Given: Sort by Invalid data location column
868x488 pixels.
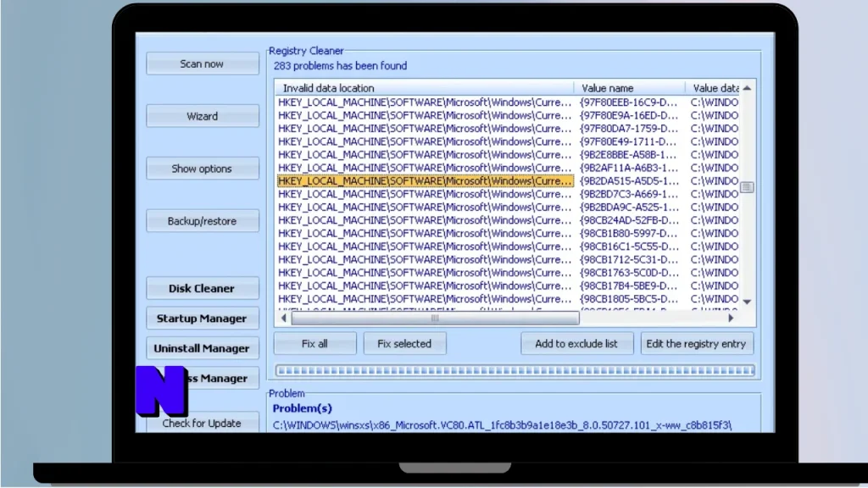Looking at the screenshot, I should pyautogui.click(x=424, y=88).
